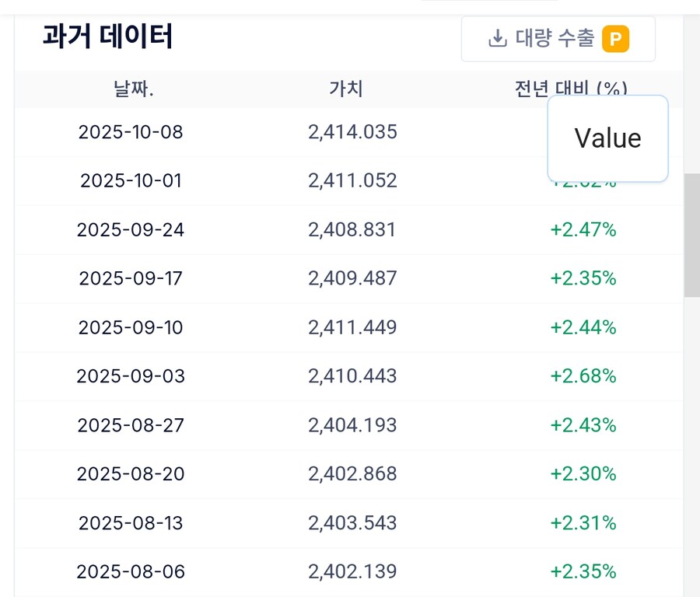Click the +2.31% year-over-year figure
The height and width of the screenshot is (597, 700).
pyautogui.click(x=583, y=523)
